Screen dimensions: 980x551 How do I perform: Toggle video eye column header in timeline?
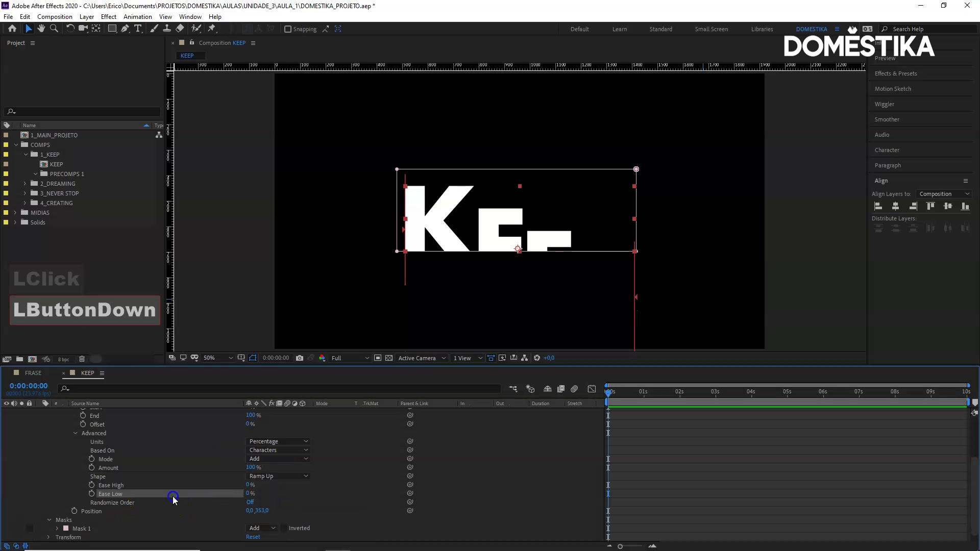pyautogui.click(x=6, y=404)
